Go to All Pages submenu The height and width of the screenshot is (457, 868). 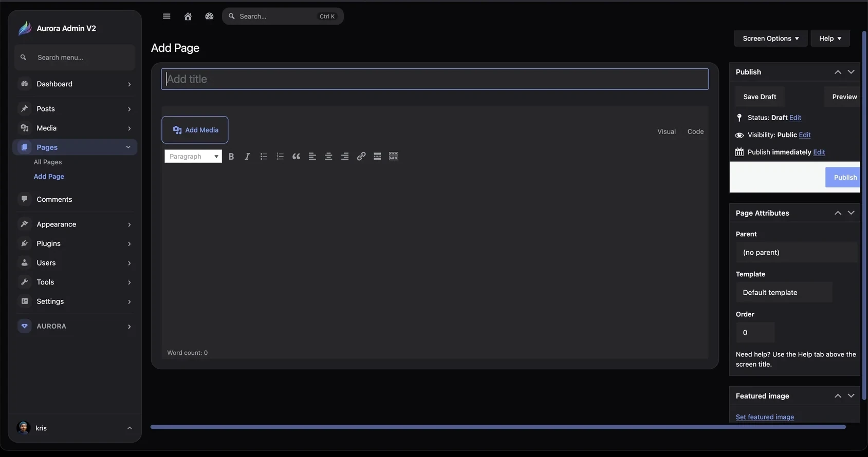48,162
